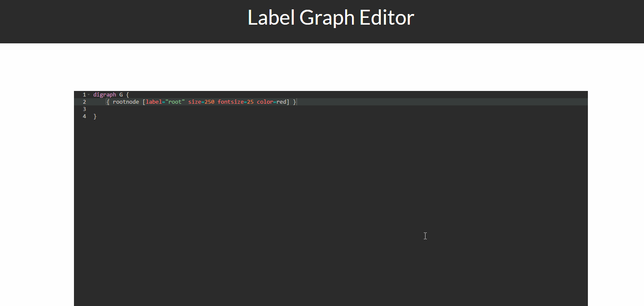Click the fontsize=25 attribute
644x306 pixels.
(235, 102)
